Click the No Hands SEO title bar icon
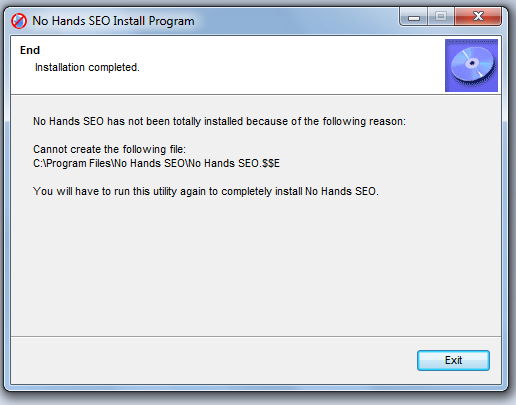The height and width of the screenshot is (405, 516). coord(19,21)
